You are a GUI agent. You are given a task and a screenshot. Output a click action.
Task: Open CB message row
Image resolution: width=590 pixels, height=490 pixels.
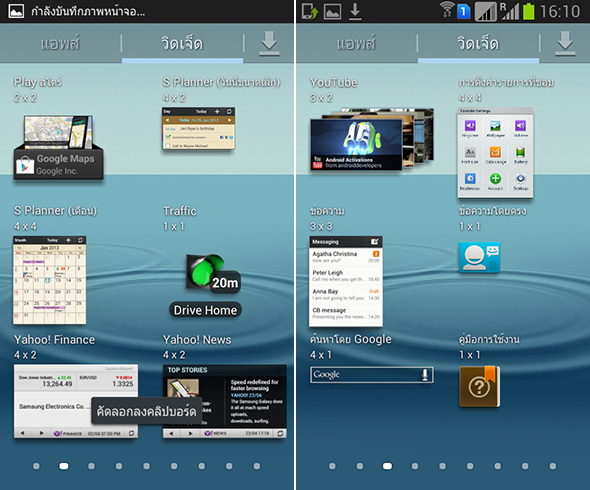coord(346,313)
